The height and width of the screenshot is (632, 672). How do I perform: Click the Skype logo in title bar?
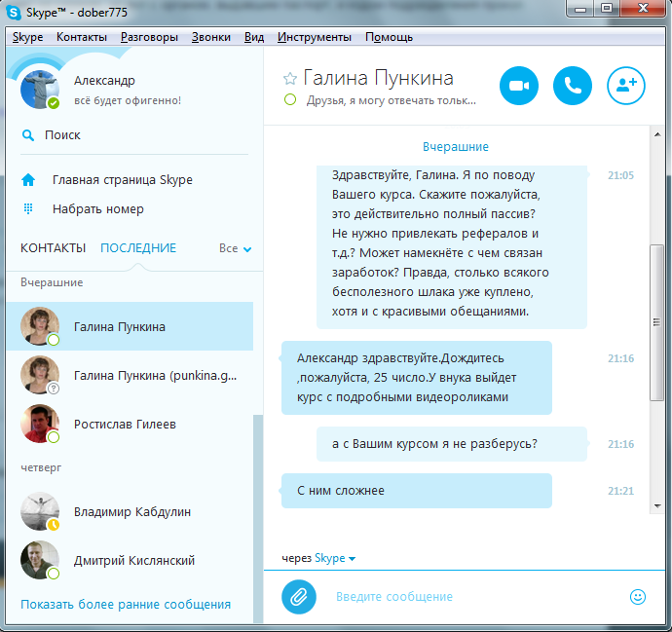click(x=14, y=13)
